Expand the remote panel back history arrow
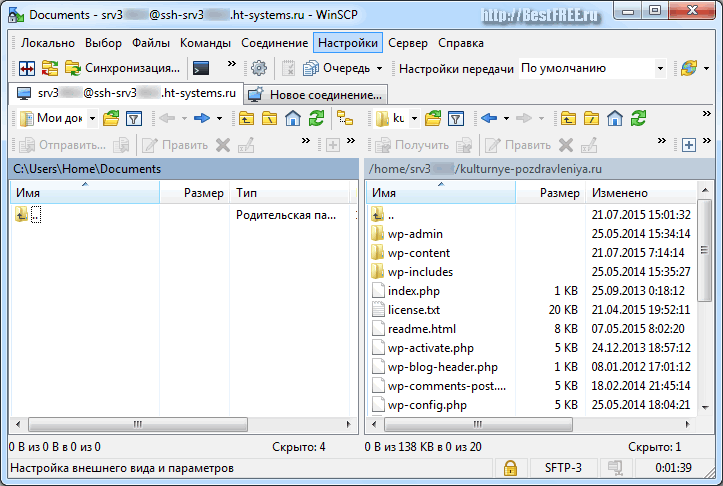The height and width of the screenshot is (486, 723). [506, 119]
